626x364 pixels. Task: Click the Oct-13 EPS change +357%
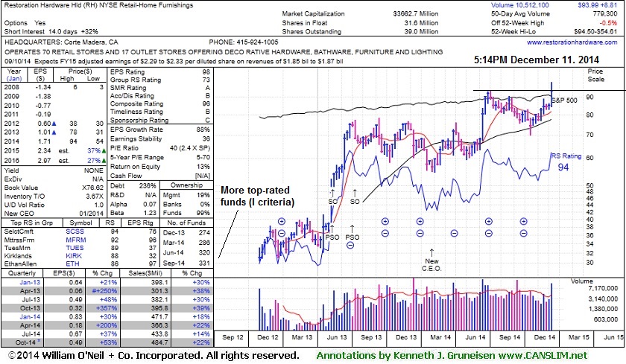(x=107, y=308)
